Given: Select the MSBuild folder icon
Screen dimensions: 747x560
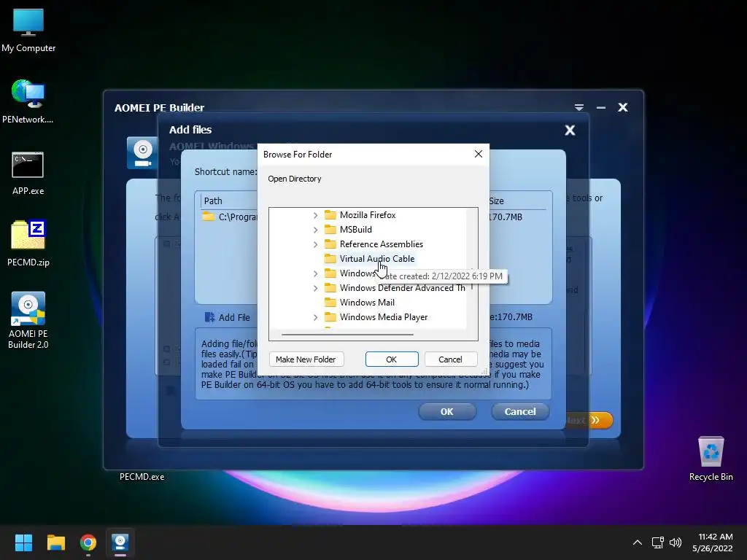Looking at the screenshot, I should (x=330, y=230).
